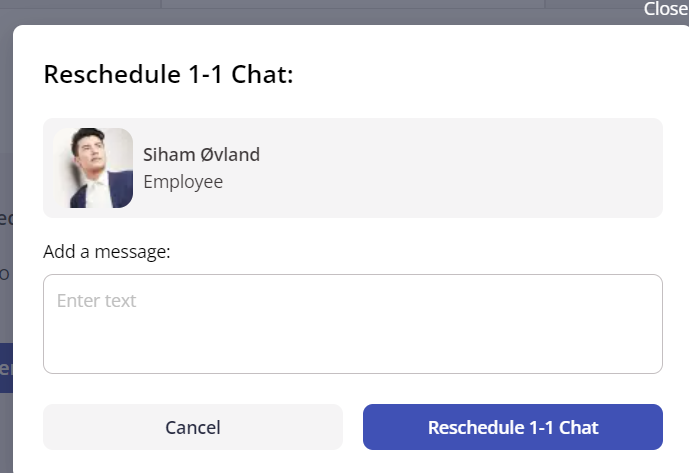Click the lower blank area of the message box
Image resolution: width=689 pixels, height=473 pixels.
tap(353, 352)
